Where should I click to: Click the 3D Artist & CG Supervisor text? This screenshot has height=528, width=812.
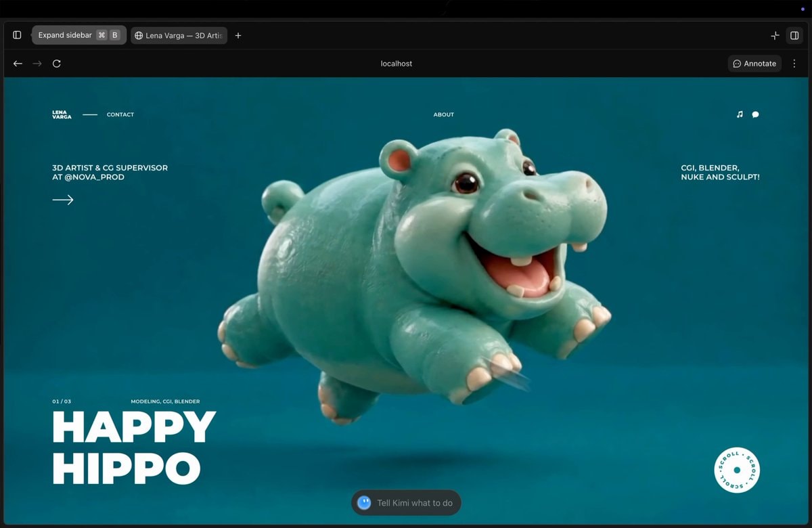[110, 172]
